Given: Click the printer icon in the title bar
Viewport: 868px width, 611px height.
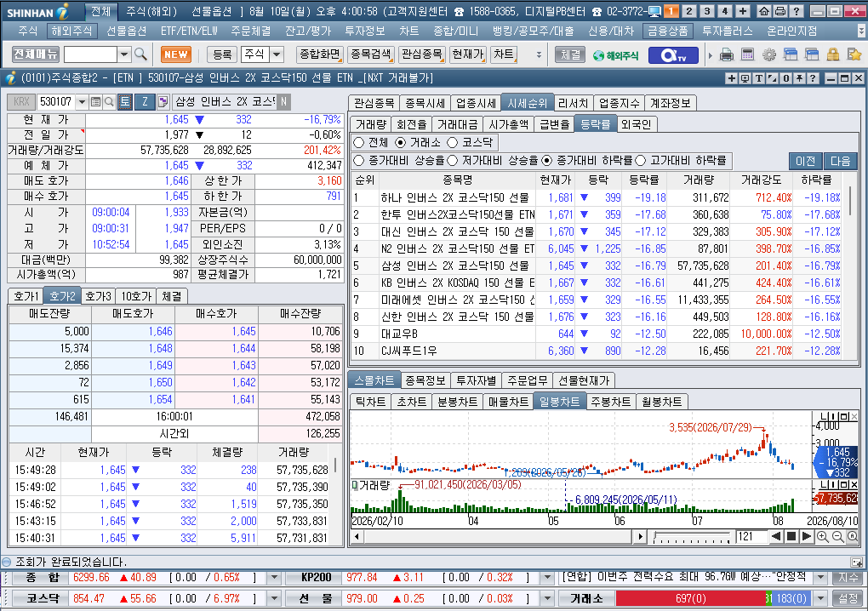Looking at the screenshot, I should pyautogui.click(x=780, y=11).
